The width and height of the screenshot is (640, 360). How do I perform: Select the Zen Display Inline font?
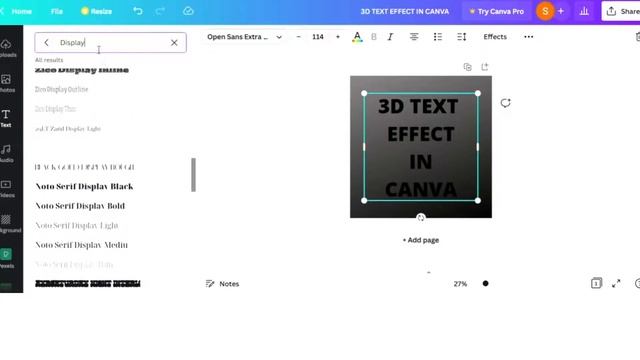click(x=82, y=70)
